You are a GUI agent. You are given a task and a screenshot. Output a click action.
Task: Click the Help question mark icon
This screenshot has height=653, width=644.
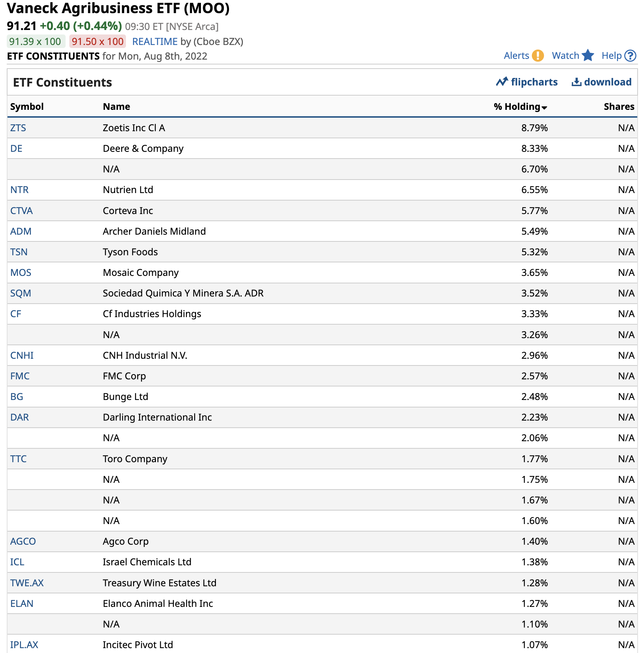pyautogui.click(x=631, y=55)
